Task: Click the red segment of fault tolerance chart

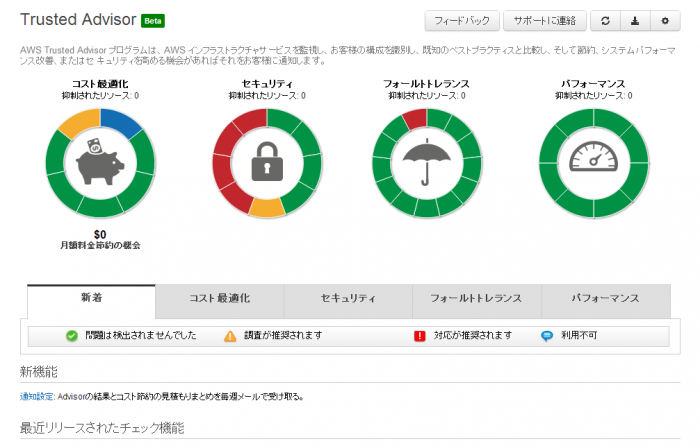Action: click(416, 119)
